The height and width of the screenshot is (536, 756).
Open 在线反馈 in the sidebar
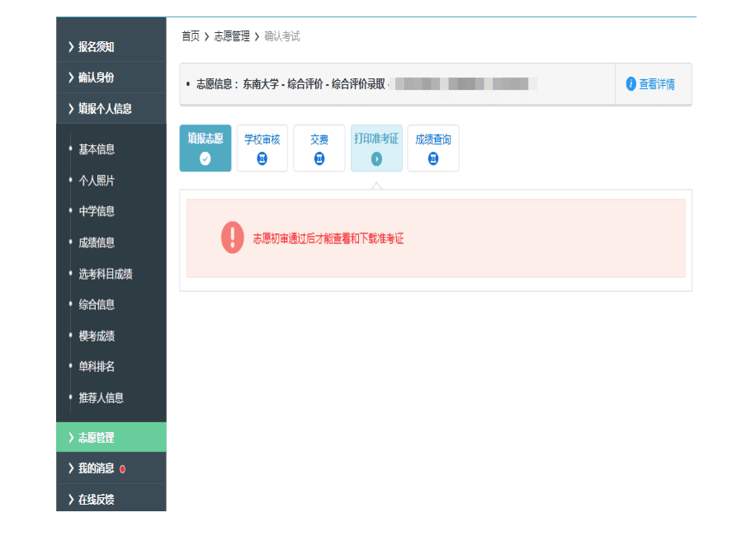pos(96,500)
